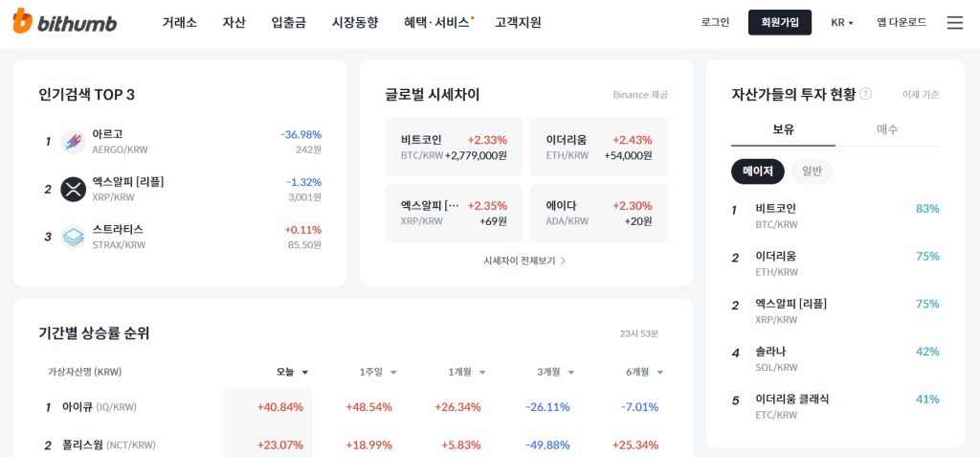Open the KR language dropdown
980x457 pixels.
[841, 22]
